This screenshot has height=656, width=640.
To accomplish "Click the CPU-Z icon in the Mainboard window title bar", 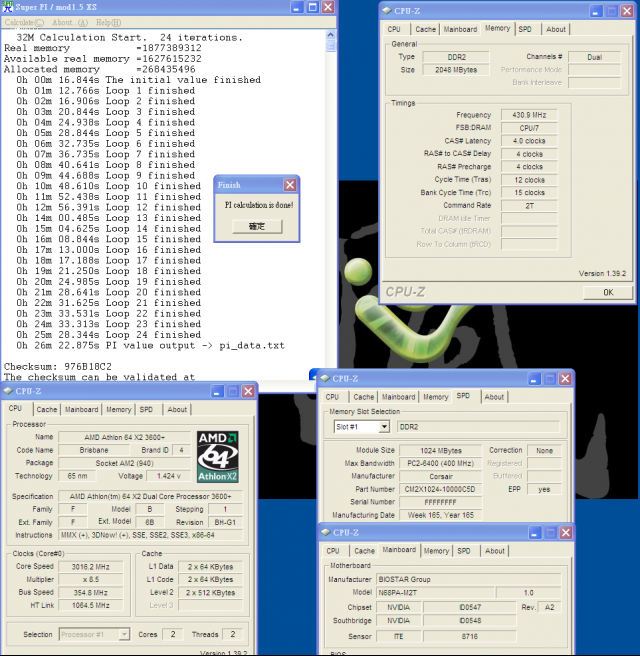I will 326,532.
